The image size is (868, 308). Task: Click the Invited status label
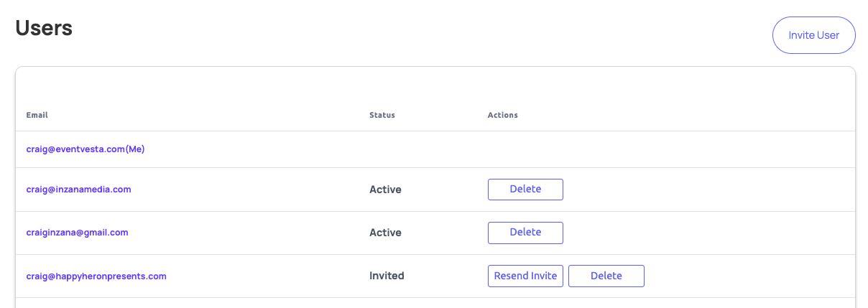(387, 276)
